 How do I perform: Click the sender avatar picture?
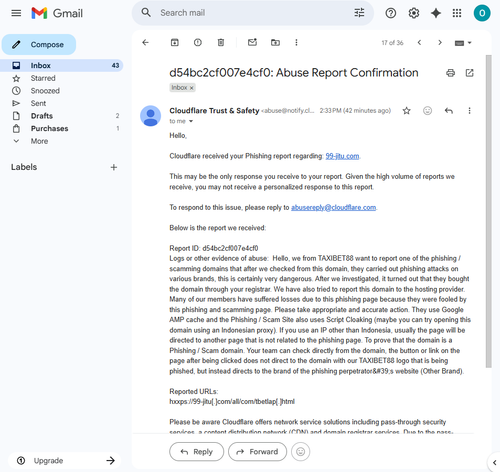pyautogui.click(x=150, y=116)
